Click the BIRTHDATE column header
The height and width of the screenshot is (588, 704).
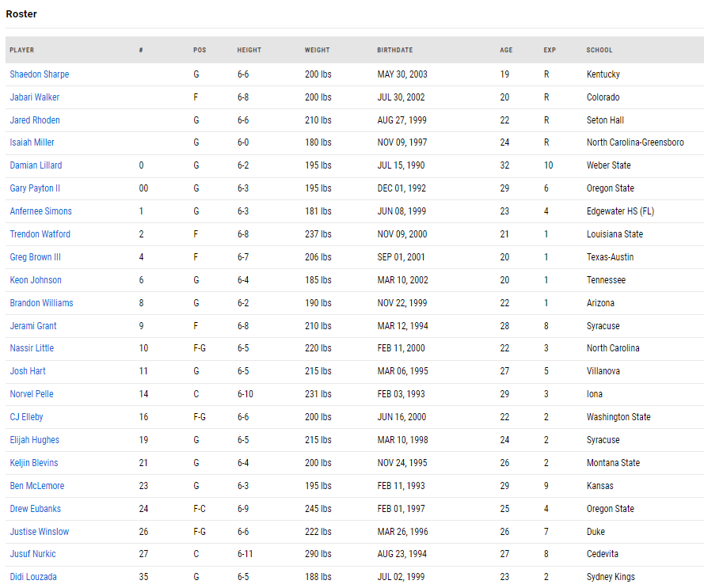coord(395,50)
